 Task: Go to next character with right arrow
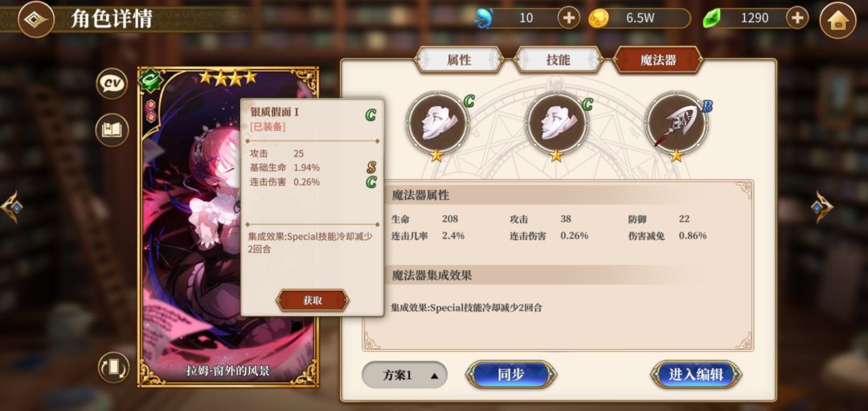[822, 206]
